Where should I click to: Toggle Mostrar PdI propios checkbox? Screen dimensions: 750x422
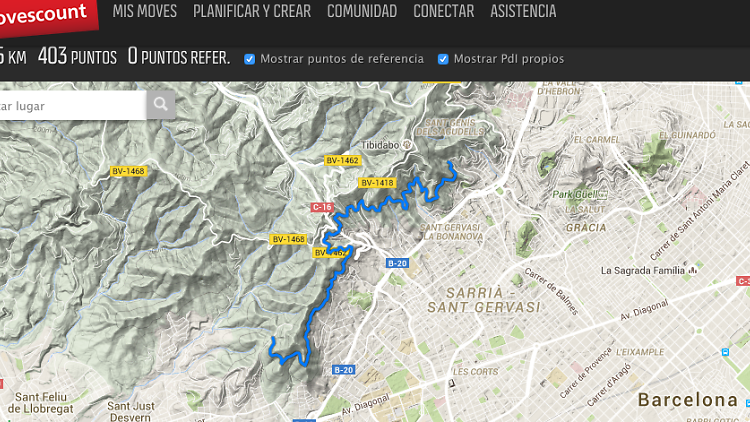pyautogui.click(x=443, y=59)
